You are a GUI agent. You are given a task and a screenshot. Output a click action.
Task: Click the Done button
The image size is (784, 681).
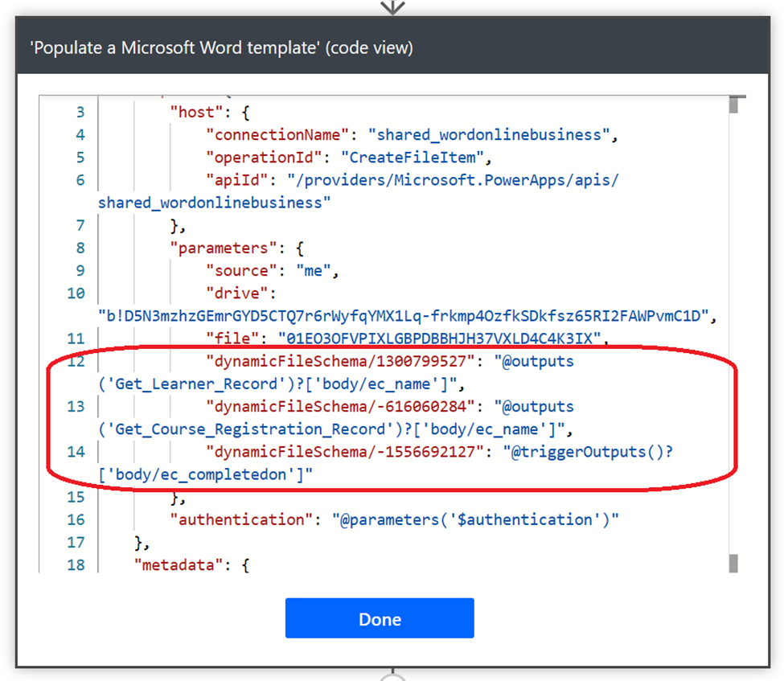pyautogui.click(x=380, y=618)
